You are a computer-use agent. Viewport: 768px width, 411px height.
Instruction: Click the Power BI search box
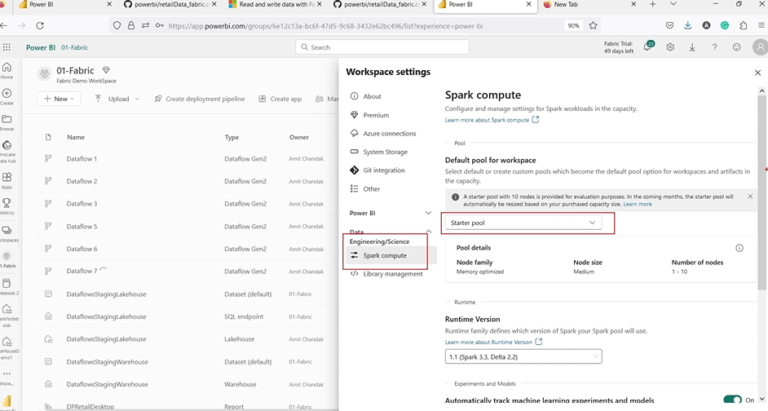pos(382,47)
